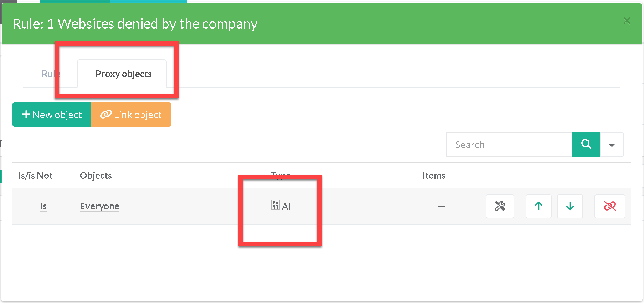Select the Proxy objects tab

[x=123, y=74]
